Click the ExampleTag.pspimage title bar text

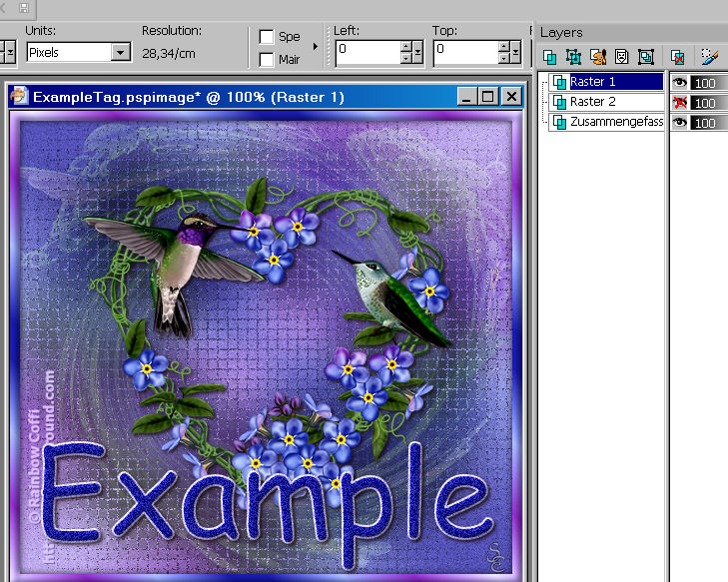pos(189,97)
